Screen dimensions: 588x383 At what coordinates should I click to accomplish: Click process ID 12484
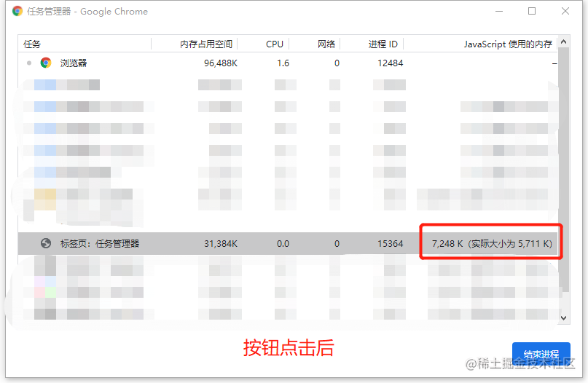pyautogui.click(x=390, y=63)
